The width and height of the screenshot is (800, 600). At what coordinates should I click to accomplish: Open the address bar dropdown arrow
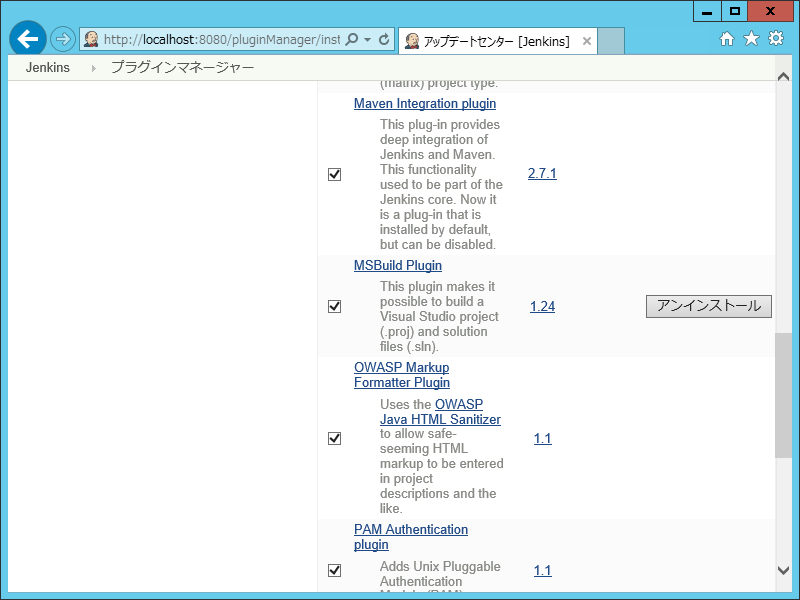(x=367, y=39)
